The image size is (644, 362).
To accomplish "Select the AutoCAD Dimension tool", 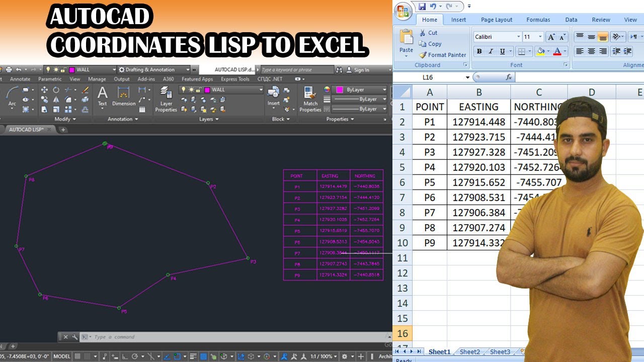I will click(x=124, y=97).
